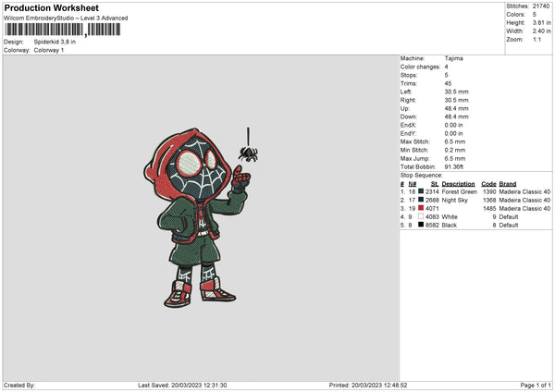
Task: Click the Min Stitch value '0.2 mm'
Action: tap(455, 151)
